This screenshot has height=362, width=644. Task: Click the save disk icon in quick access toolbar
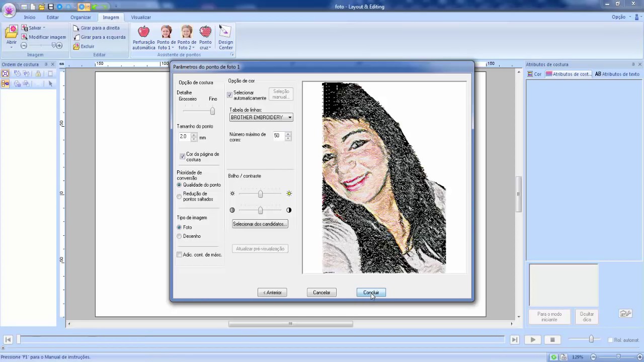coord(51,7)
